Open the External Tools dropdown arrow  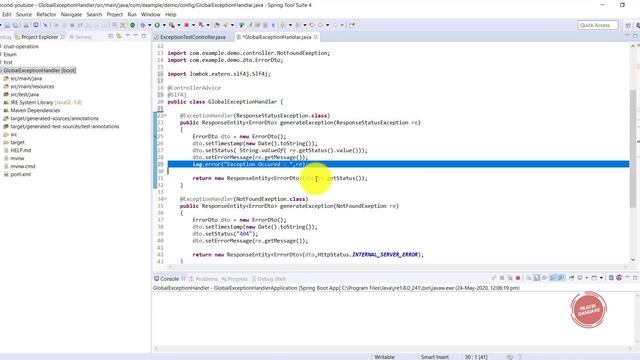pyautogui.click(x=179, y=25)
